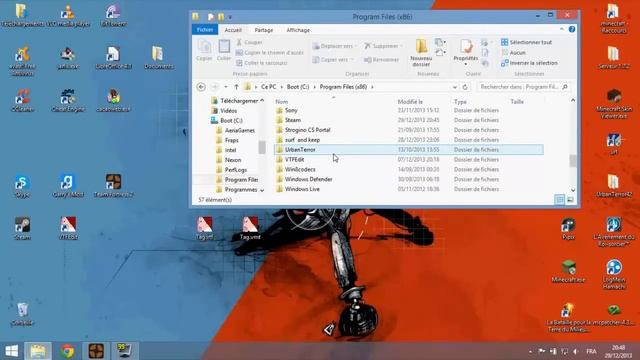Click the Team Fortress 2 taskbar icon

pyautogui.click(x=96, y=351)
